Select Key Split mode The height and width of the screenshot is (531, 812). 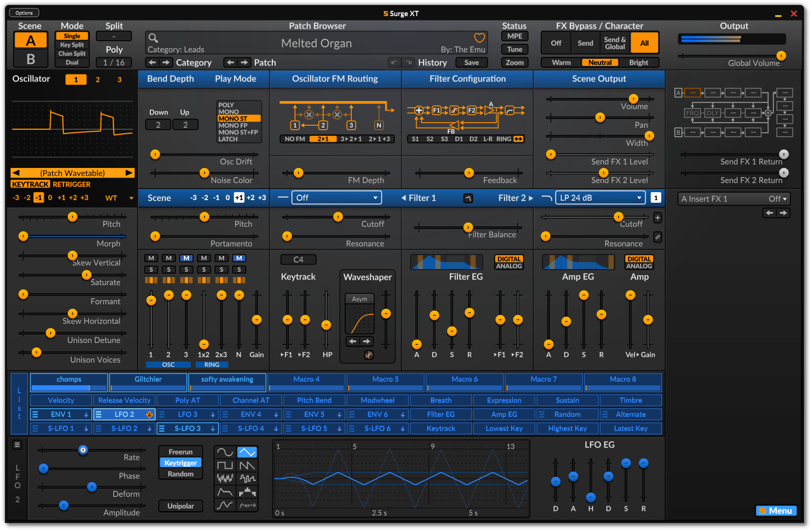pyautogui.click(x=72, y=45)
